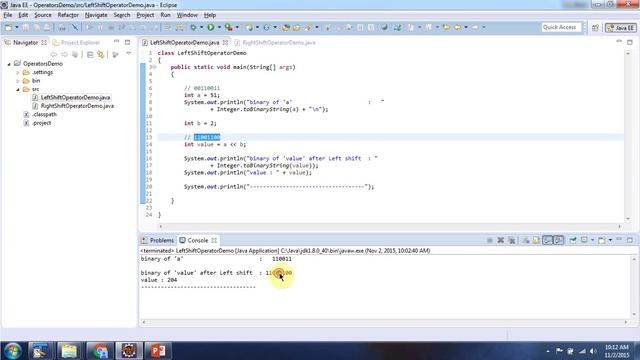
Task: Click the Search flashlight icon in toolbar
Action: tap(308, 27)
